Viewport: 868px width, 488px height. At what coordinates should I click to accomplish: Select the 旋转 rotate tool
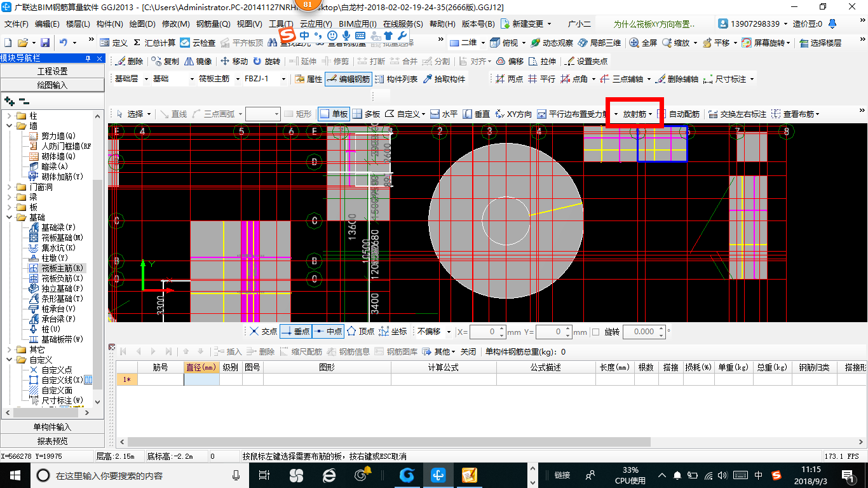(x=267, y=62)
